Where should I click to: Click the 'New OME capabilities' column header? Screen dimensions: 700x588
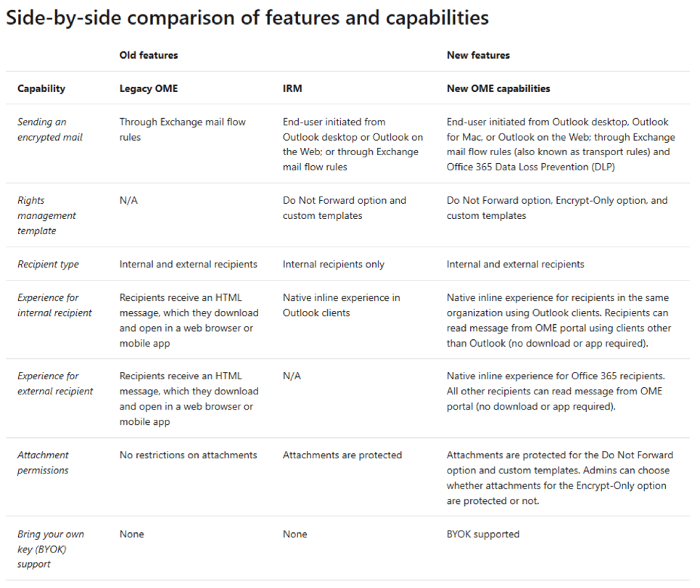tap(498, 88)
